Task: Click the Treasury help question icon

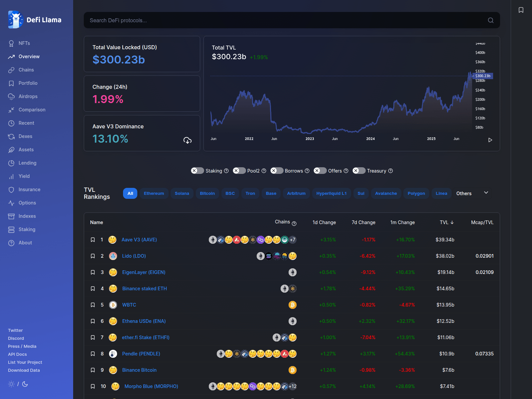Action: coord(390,171)
